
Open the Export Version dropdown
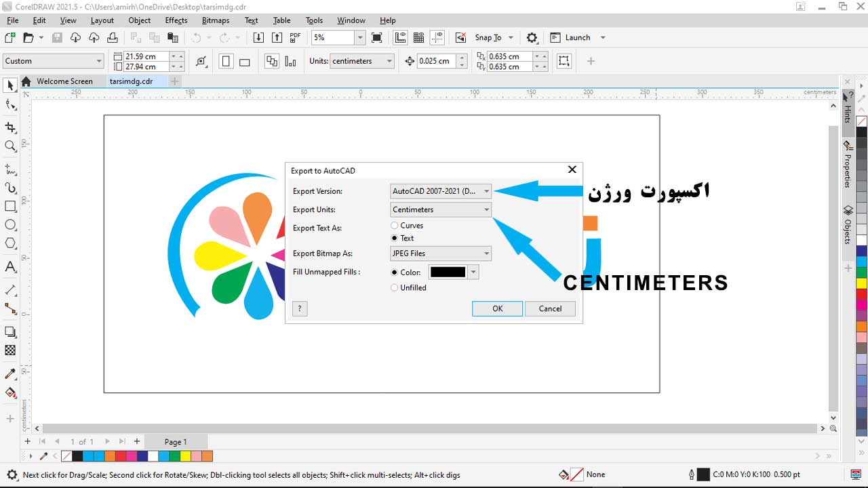tap(441, 191)
